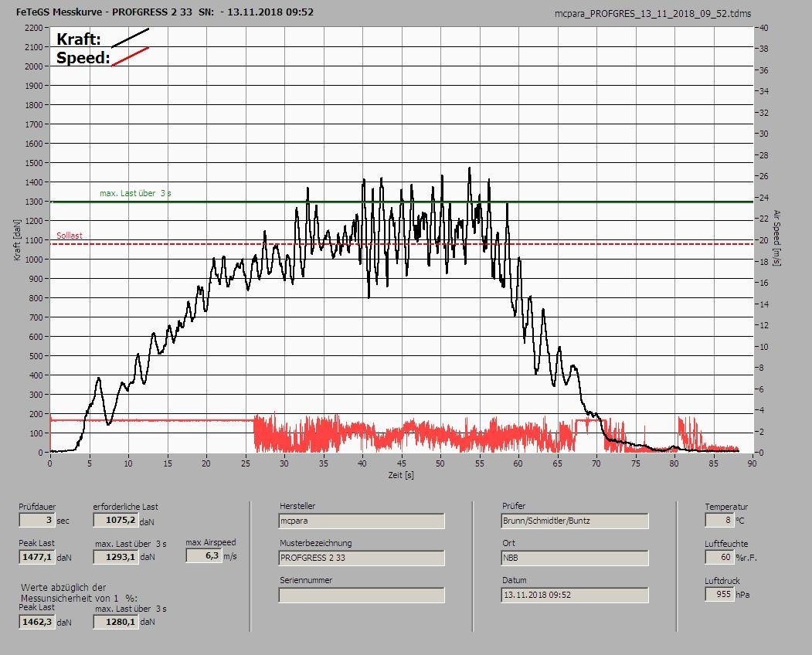Click the 1300 tick on Kraft axis

tap(33, 202)
